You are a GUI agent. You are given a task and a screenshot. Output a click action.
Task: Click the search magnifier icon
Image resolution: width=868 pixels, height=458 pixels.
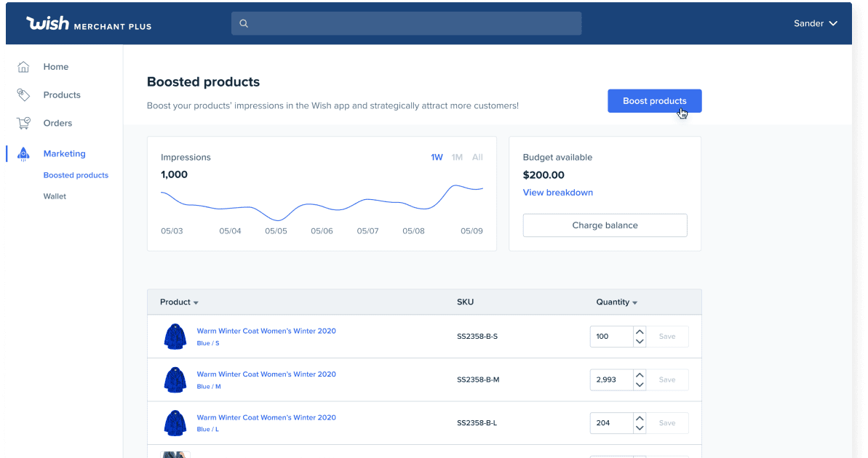click(x=244, y=23)
